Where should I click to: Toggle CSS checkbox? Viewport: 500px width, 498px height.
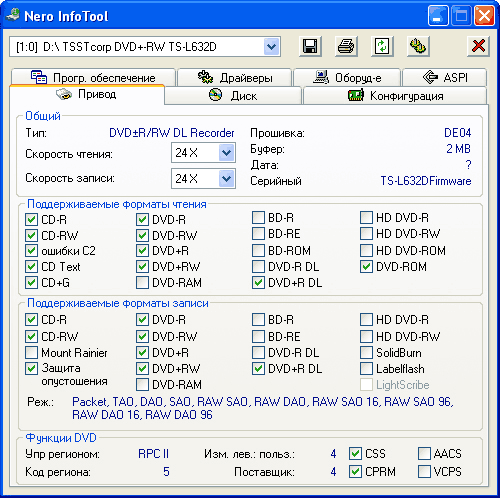355,454
